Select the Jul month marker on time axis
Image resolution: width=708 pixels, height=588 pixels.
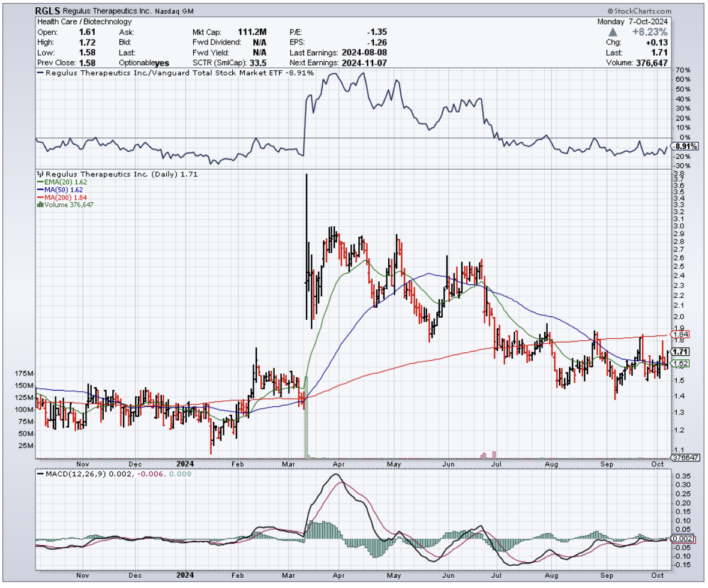click(497, 463)
